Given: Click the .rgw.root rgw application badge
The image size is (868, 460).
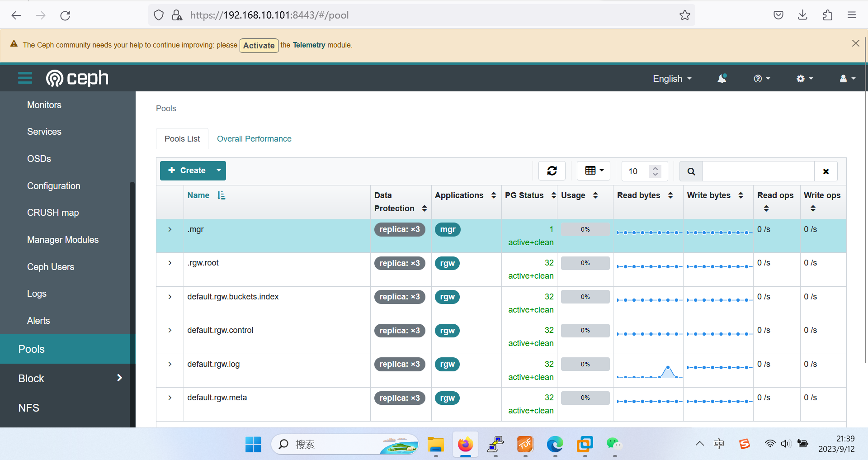Looking at the screenshot, I should [447, 263].
